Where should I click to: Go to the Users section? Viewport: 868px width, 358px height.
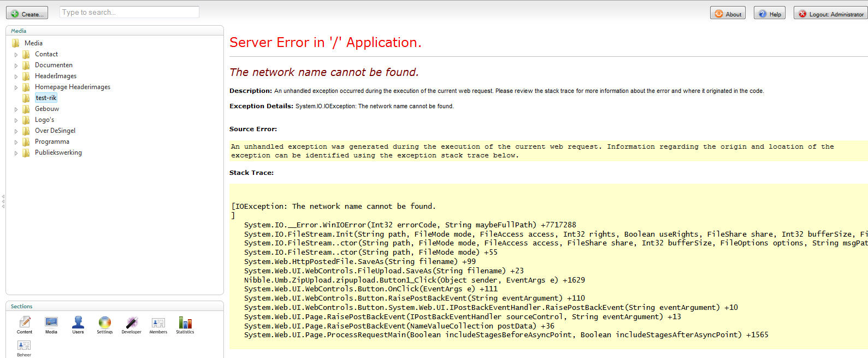coord(78,323)
